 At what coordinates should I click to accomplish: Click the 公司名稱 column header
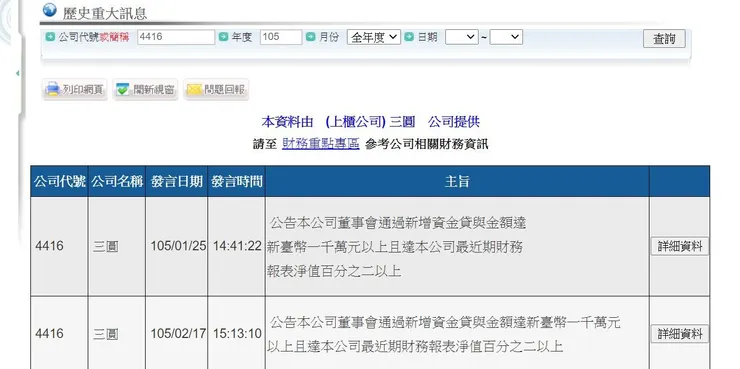117,181
